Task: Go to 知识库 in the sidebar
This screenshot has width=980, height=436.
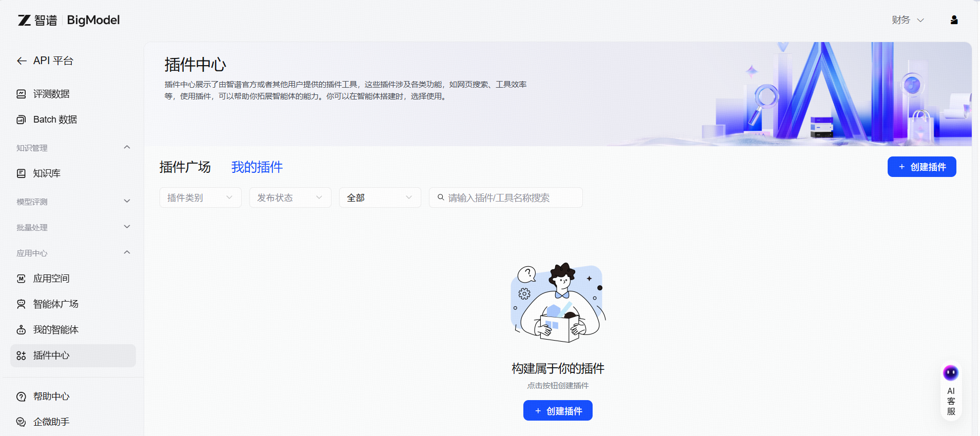Action: pyautogui.click(x=47, y=173)
